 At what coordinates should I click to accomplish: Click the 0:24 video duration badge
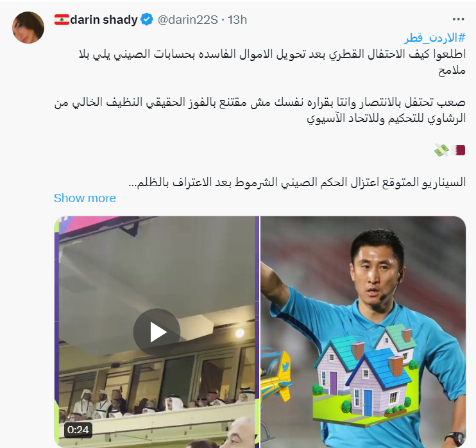(78, 430)
